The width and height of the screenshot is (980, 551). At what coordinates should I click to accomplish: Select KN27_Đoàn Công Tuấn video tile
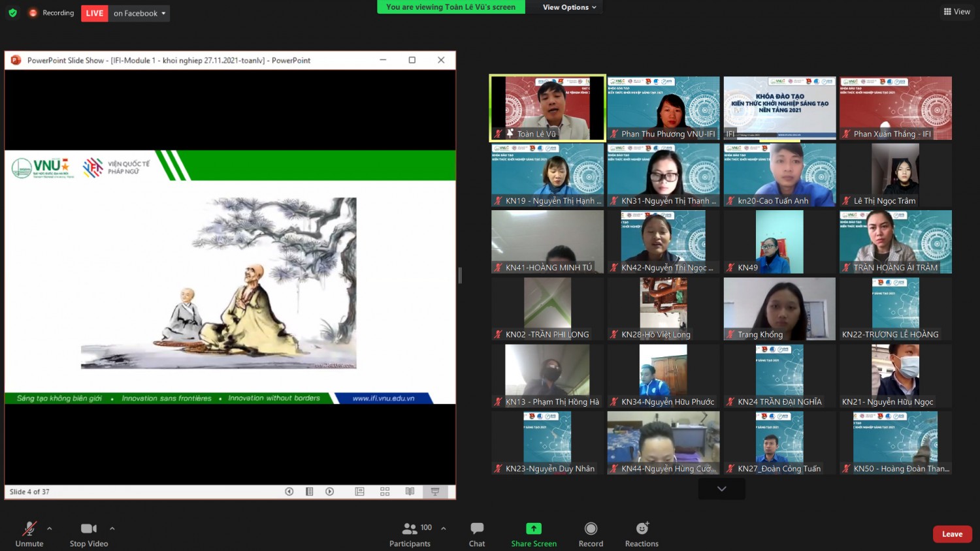point(779,443)
